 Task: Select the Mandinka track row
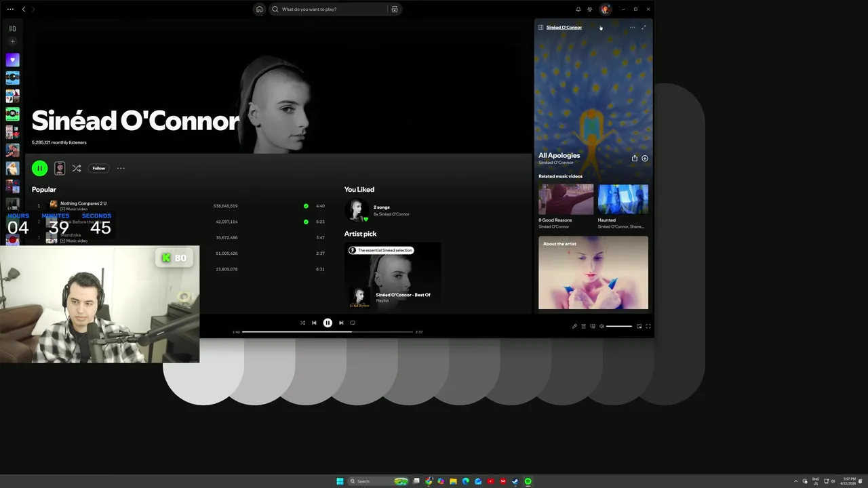click(x=180, y=237)
